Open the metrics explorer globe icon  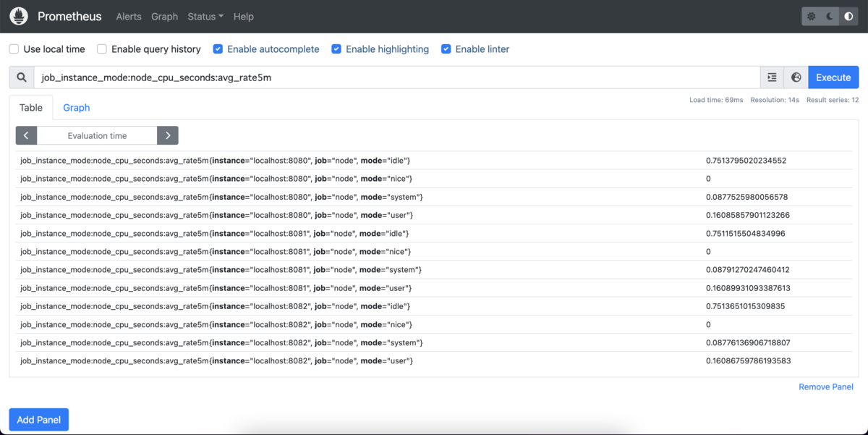pyautogui.click(x=796, y=77)
